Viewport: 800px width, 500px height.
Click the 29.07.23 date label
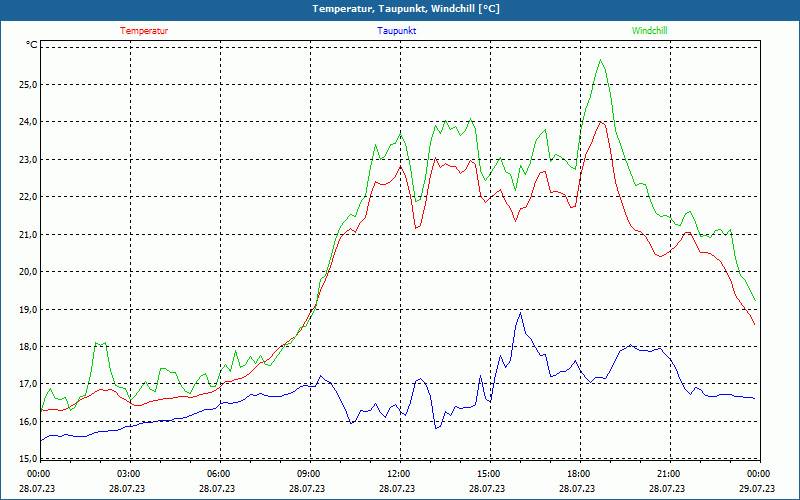[x=757, y=488]
